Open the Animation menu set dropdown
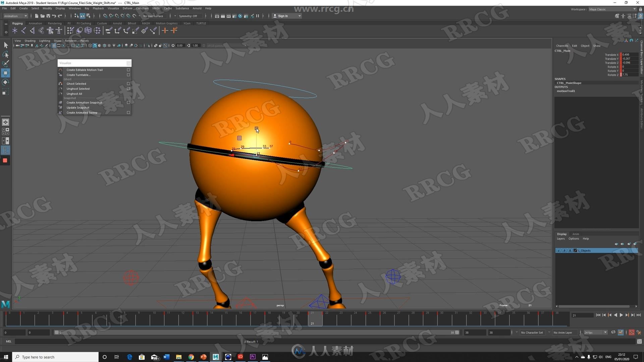 15,16
